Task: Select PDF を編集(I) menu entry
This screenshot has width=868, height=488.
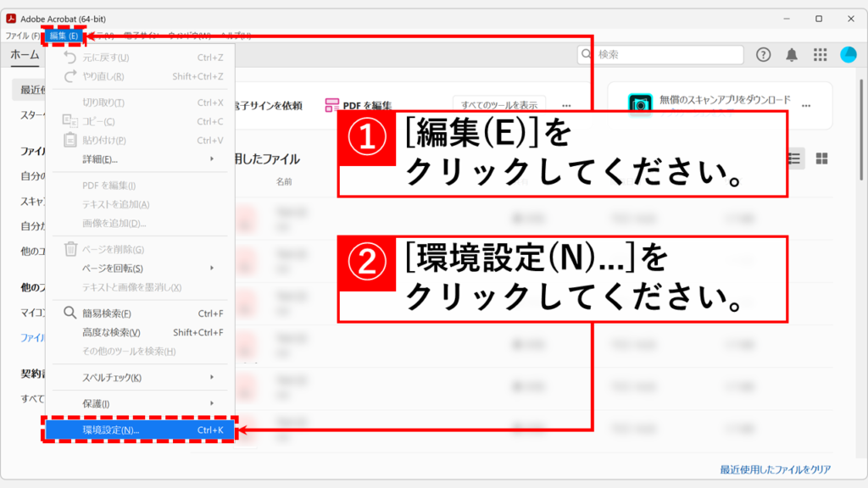Action: [140, 186]
